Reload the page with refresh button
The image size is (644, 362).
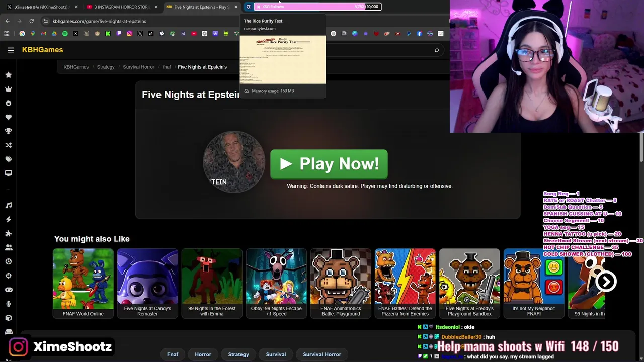(x=31, y=21)
